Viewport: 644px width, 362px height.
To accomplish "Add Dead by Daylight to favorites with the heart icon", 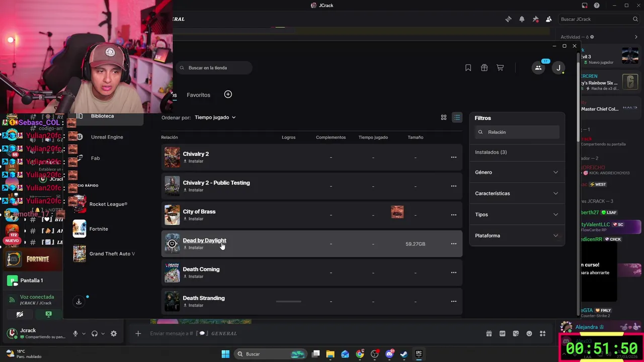I will 172,244.
